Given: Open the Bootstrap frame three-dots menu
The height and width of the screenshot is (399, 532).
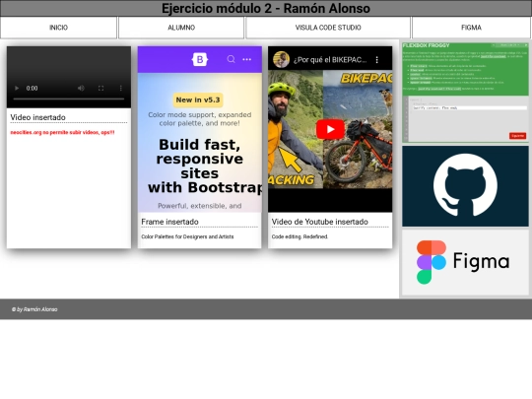Looking at the screenshot, I should click(247, 59).
